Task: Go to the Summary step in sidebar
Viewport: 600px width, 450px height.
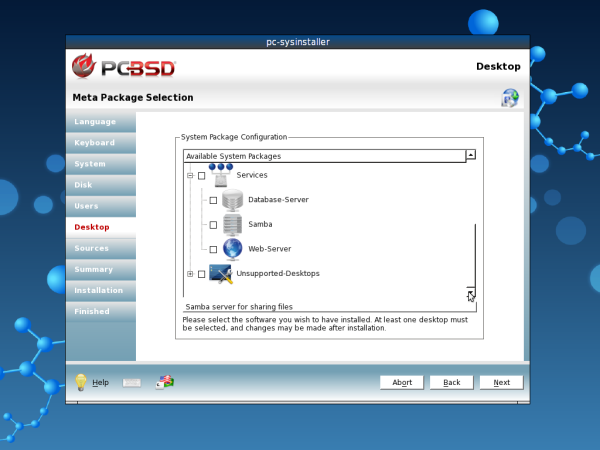Action: (94, 269)
